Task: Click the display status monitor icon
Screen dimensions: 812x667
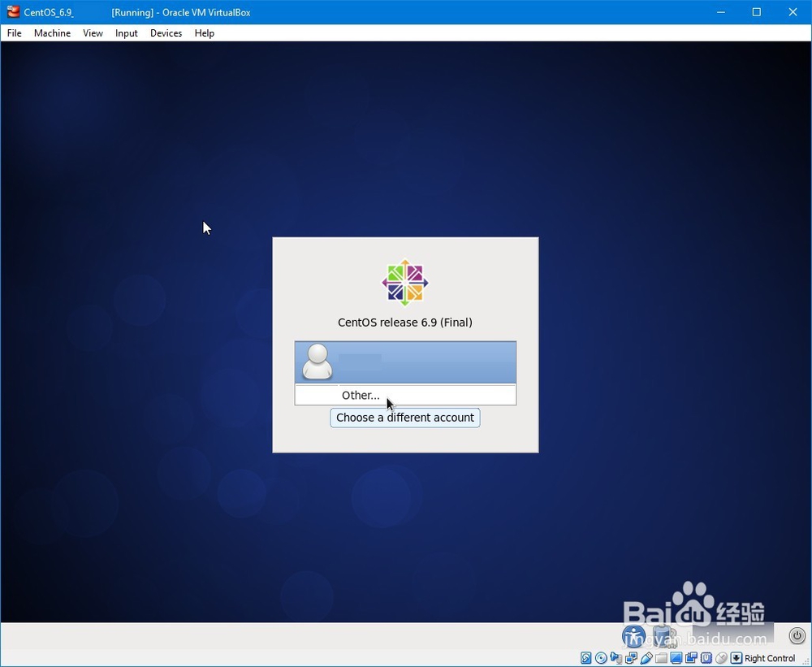Action: click(676, 658)
